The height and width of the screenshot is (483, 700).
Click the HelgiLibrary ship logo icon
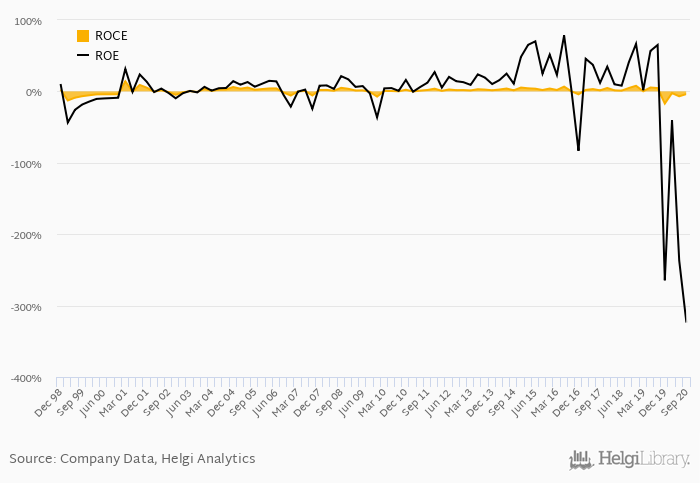tap(581, 460)
